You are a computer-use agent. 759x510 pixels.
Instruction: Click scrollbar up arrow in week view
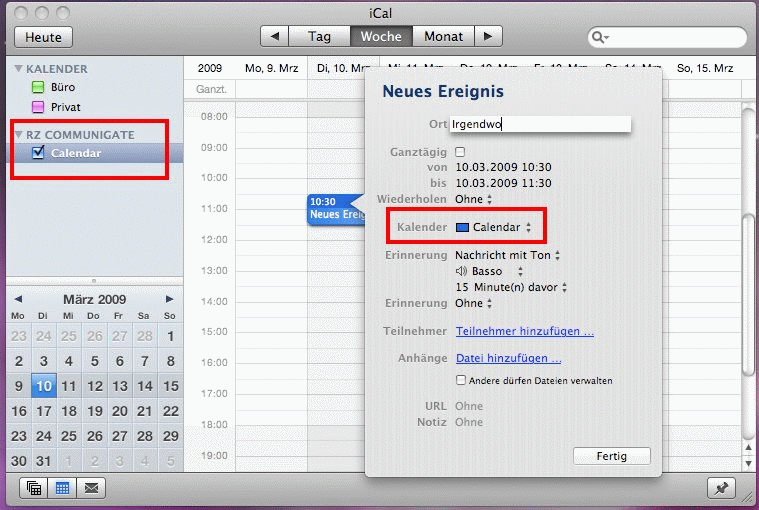(748, 448)
